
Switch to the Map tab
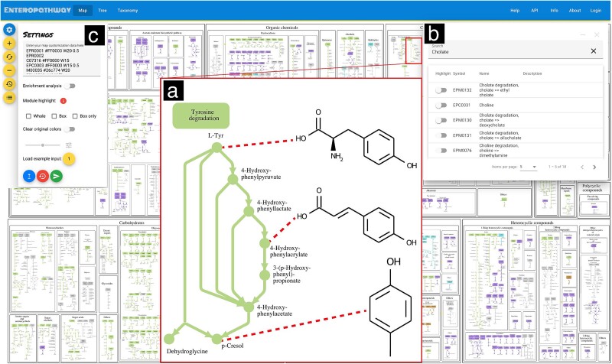coord(83,11)
